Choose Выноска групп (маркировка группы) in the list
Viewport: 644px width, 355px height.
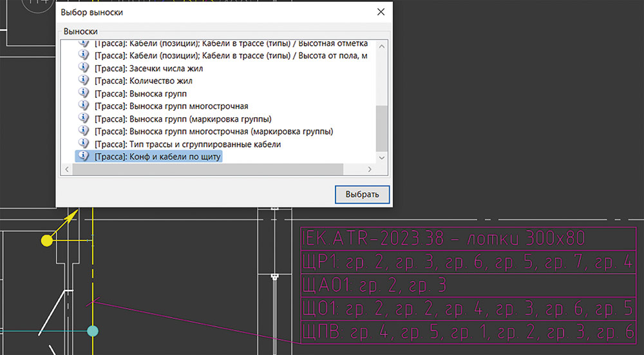pos(182,119)
